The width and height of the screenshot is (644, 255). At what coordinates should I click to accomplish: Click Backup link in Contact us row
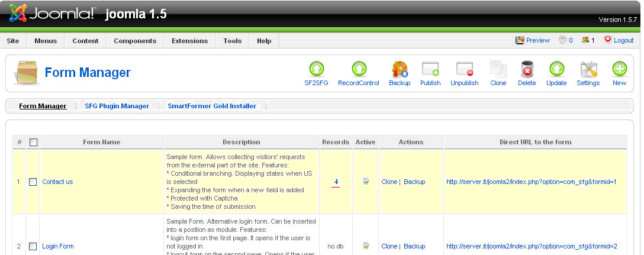(x=414, y=182)
